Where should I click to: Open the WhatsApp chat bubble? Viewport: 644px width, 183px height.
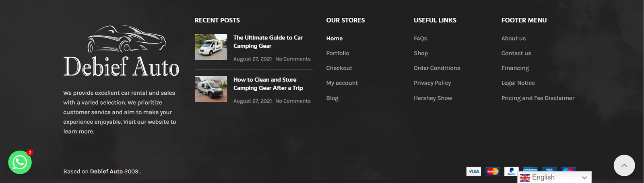tap(20, 162)
